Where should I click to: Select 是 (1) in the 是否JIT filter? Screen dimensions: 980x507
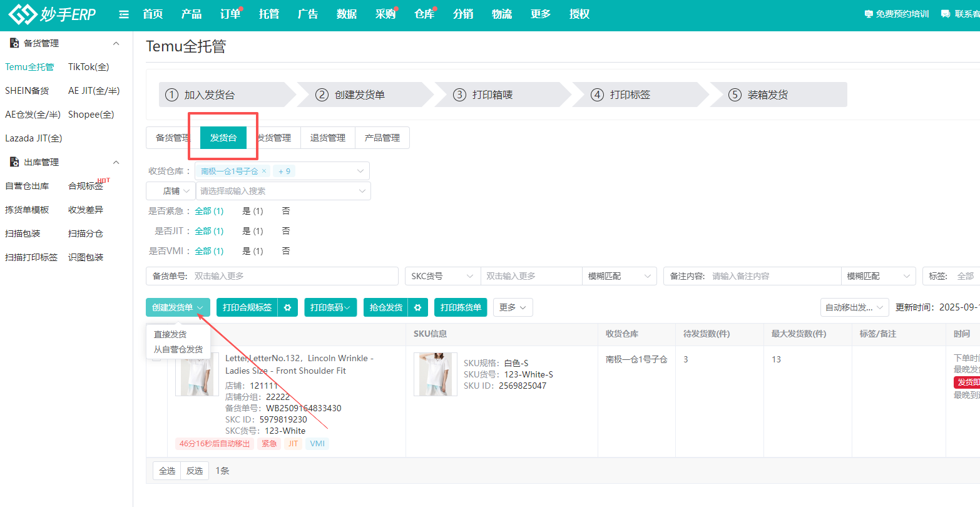(253, 231)
